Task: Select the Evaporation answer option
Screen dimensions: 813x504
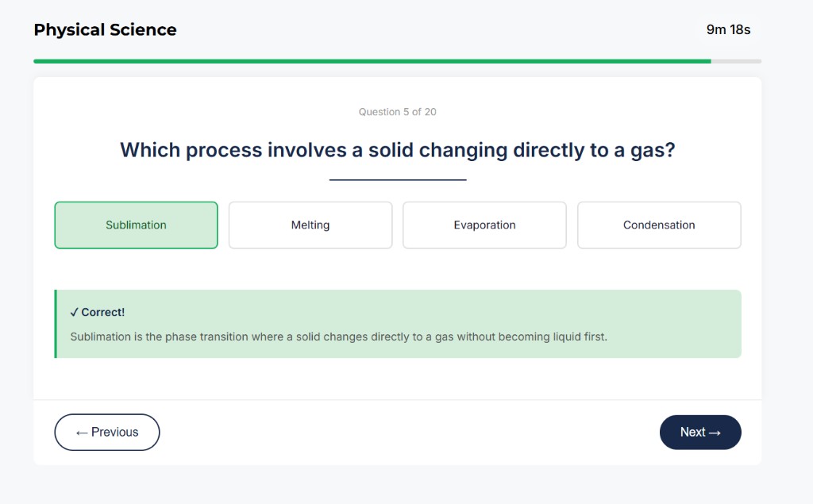Action: pyautogui.click(x=484, y=225)
